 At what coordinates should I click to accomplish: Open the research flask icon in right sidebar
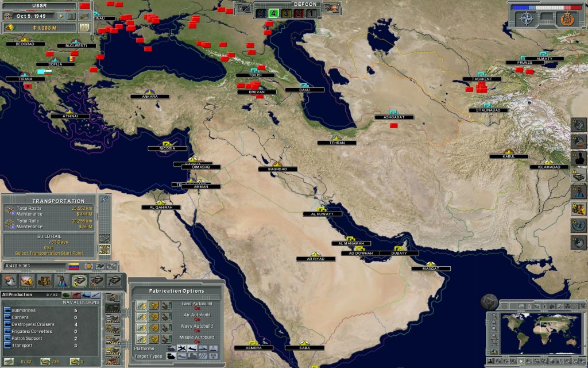(x=579, y=191)
